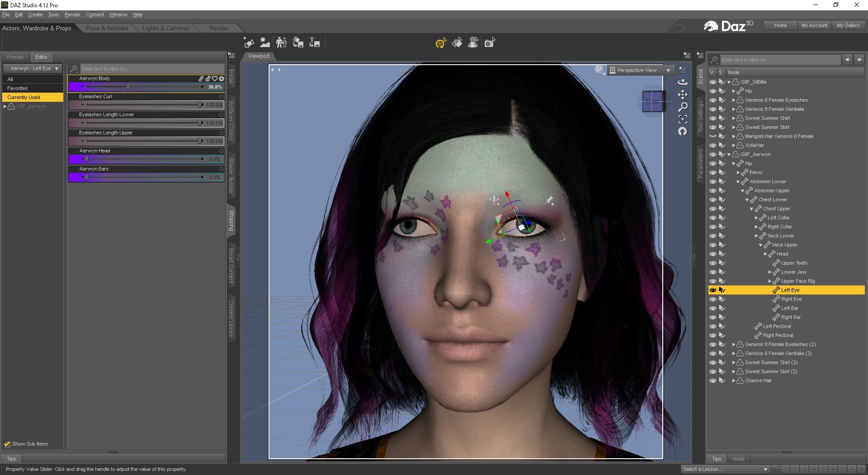The image size is (868, 475).
Task: Select the Surface Selection tool
Action: [457, 43]
